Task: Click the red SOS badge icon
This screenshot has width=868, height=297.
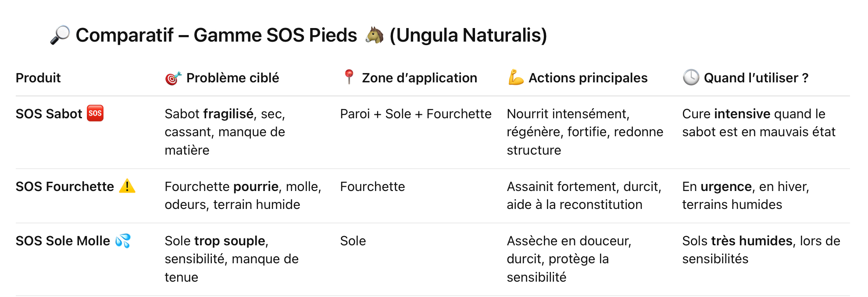Action: (95, 113)
